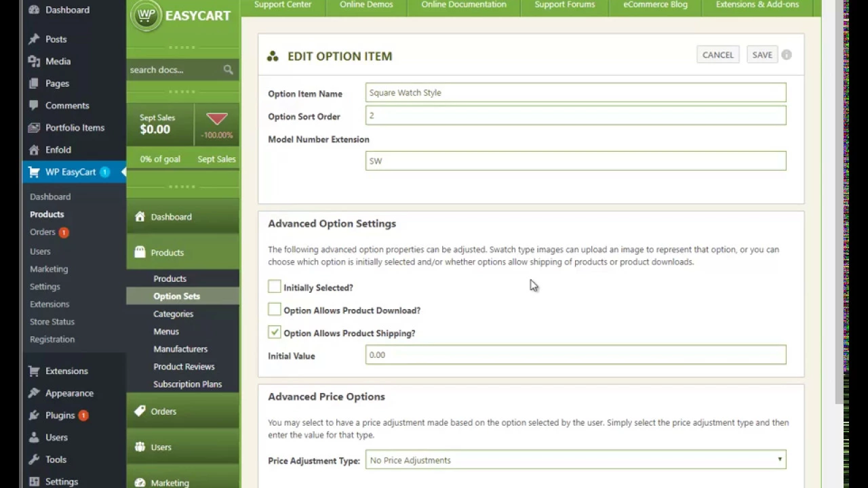Screen dimensions: 868x488
Task: Check the Initially Selected checkbox
Action: pos(274,287)
